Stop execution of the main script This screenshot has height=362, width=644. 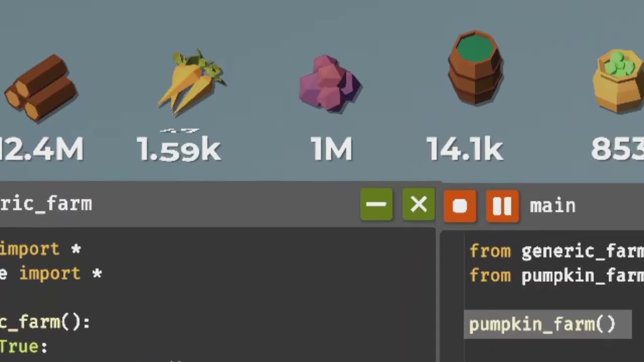coord(460,206)
